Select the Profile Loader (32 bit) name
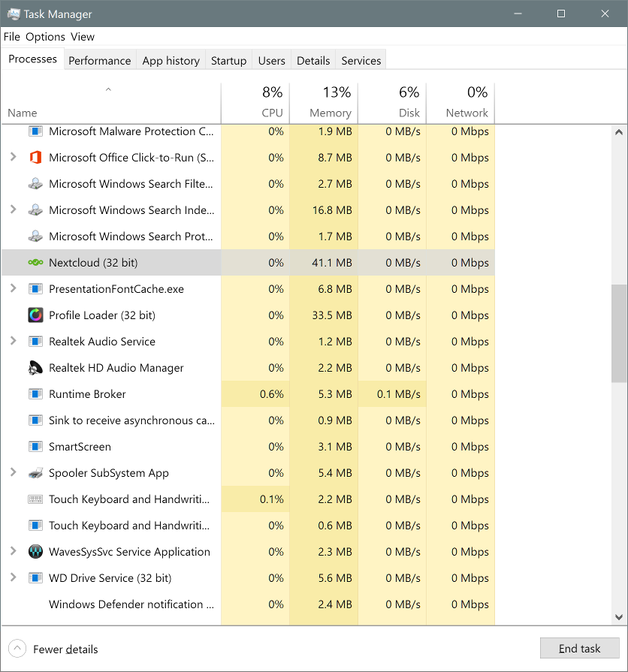 (102, 315)
